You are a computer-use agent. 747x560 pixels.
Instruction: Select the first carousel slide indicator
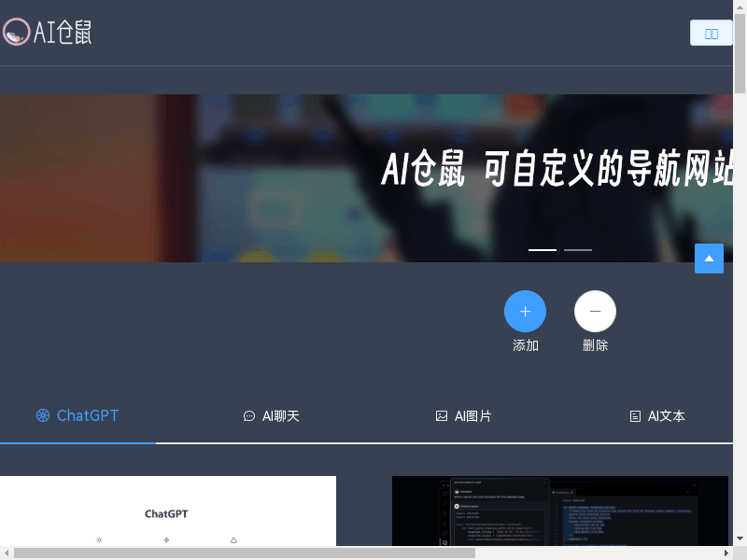coord(543,249)
